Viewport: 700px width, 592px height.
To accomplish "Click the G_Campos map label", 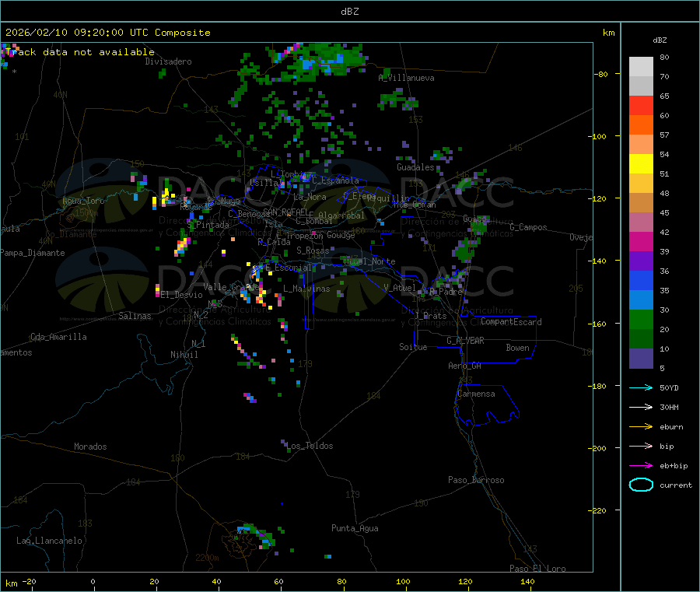I will [x=528, y=227].
